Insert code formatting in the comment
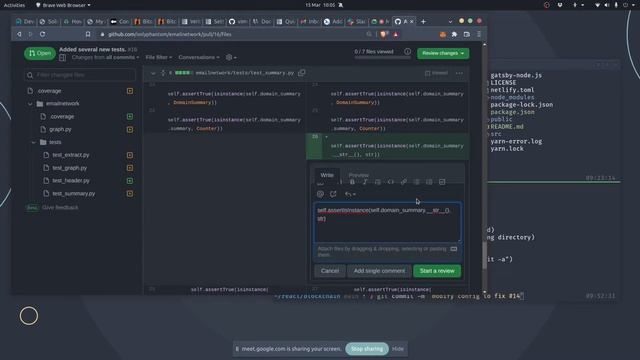This screenshot has width=640, height=360. pyautogui.click(x=391, y=182)
